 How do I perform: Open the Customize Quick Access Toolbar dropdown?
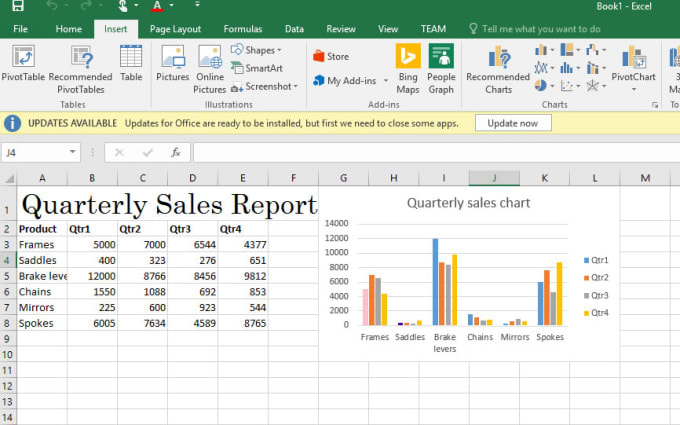(x=197, y=5)
